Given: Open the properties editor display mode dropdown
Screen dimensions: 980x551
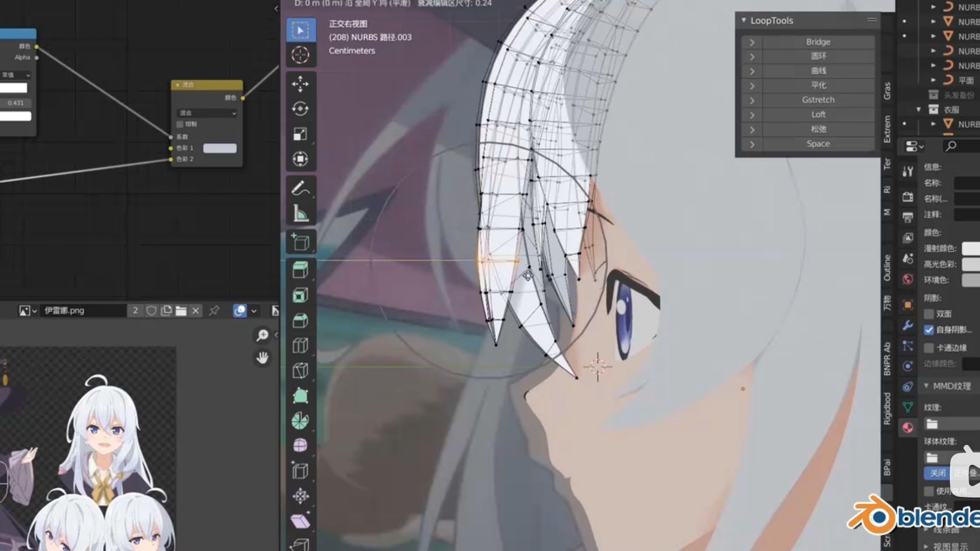Looking at the screenshot, I should (x=915, y=146).
